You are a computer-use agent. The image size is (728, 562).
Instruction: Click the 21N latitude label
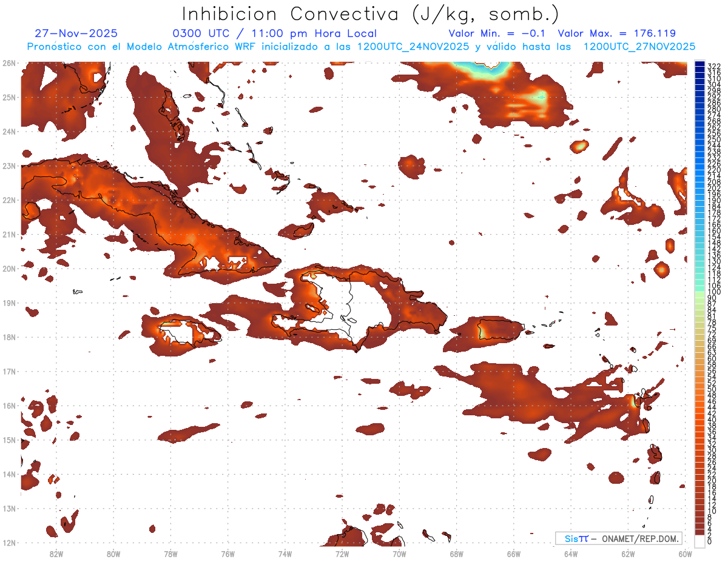coord(9,234)
